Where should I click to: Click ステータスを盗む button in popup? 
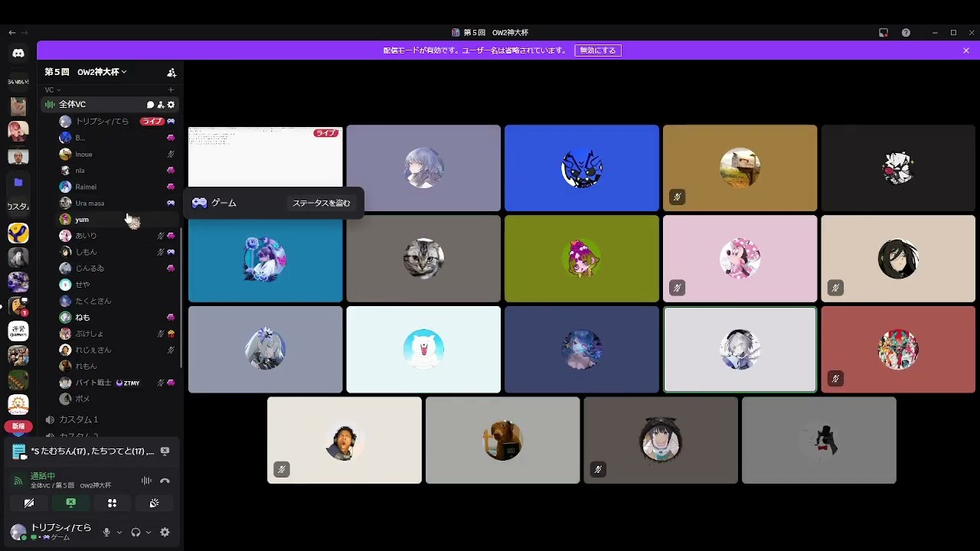(x=322, y=203)
